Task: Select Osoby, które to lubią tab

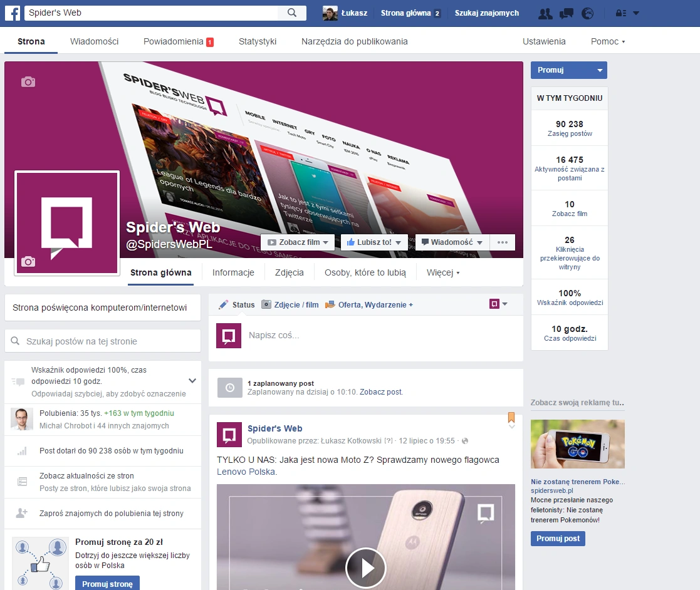Action: pyautogui.click(x=365, y=272)
